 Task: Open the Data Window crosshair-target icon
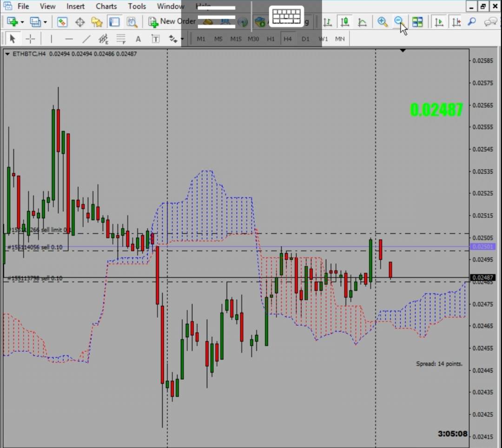click(x=80, y=22)
